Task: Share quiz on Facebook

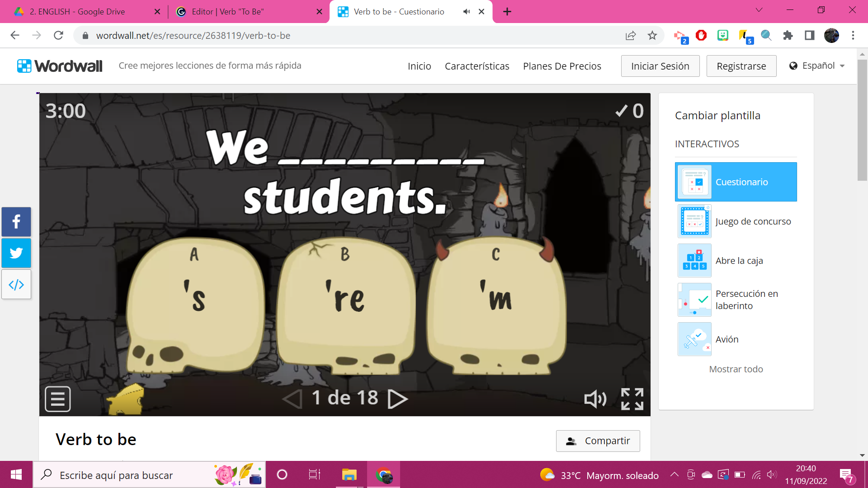Action: [16, 222]
